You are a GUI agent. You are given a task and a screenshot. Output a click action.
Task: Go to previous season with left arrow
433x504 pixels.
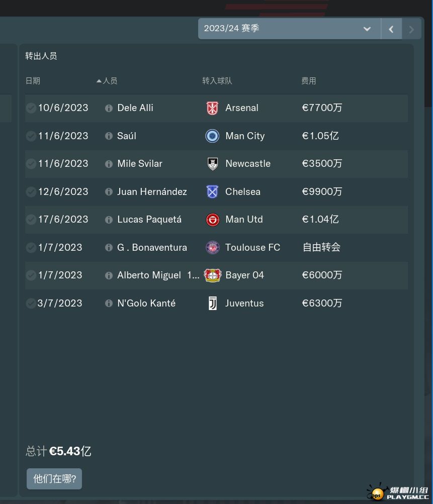click(391, 29)
